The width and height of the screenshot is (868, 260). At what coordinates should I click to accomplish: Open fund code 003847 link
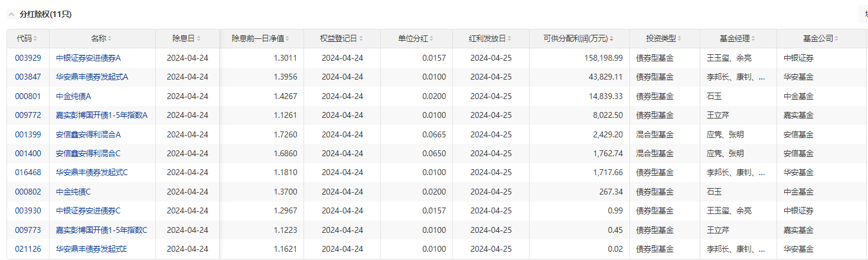[x=28, y=77]
